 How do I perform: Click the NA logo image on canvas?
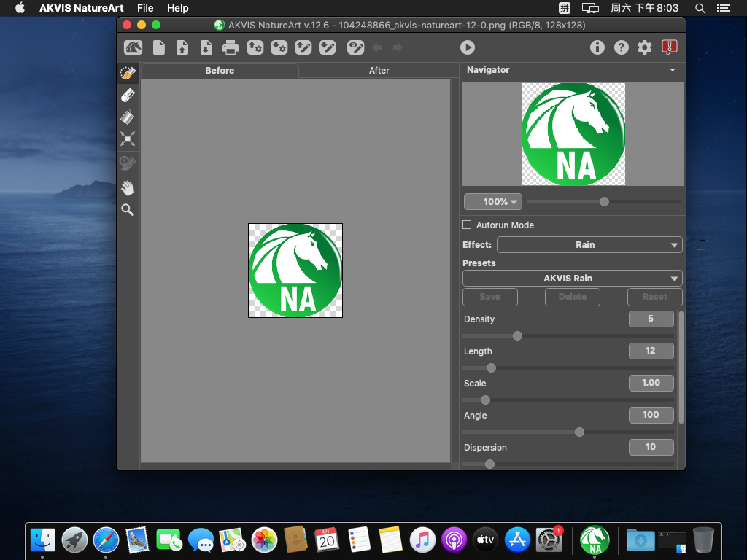295,271
